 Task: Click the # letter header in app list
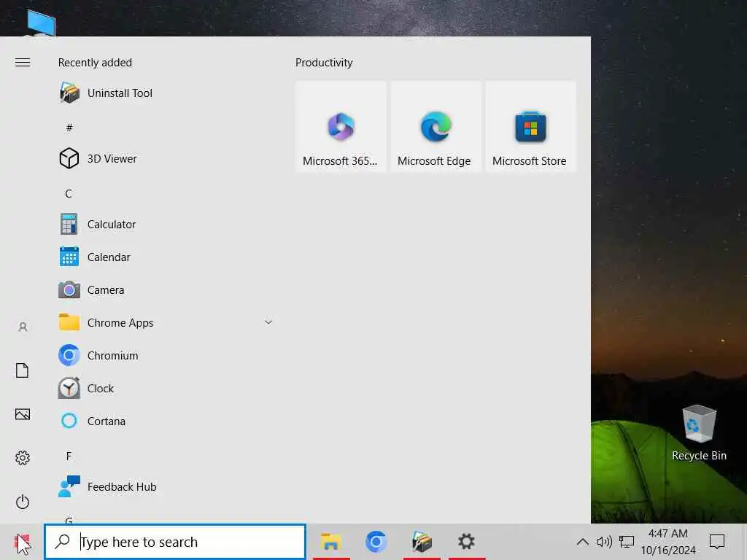[69, 128]
